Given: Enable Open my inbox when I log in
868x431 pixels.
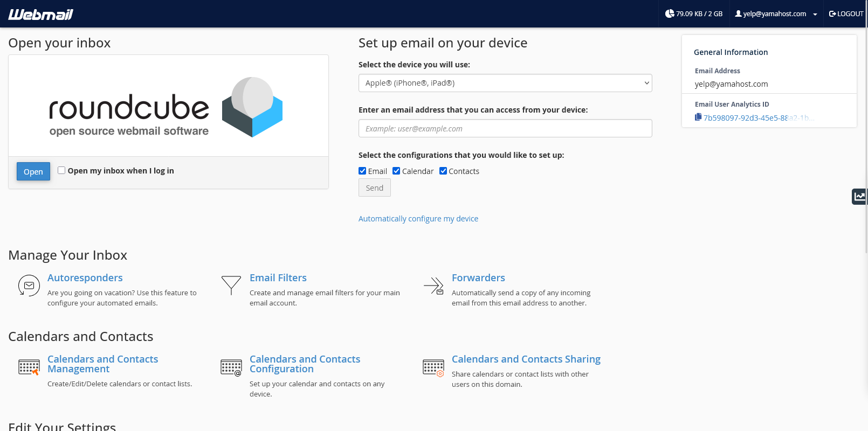Looking at the screenshot, I should pyautogui.click(x=61, y=170).
